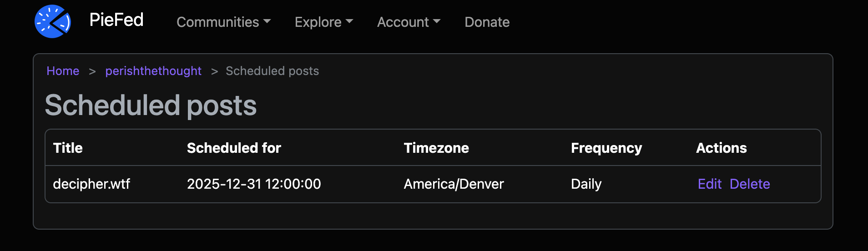Screen dimensions: 868x251
Task: Open perishthethought breadcrumb link
Action: [x=153, y=71]
